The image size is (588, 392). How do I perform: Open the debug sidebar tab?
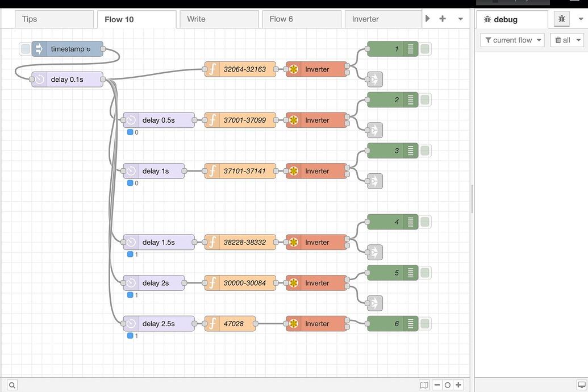(x=512, y=19)
